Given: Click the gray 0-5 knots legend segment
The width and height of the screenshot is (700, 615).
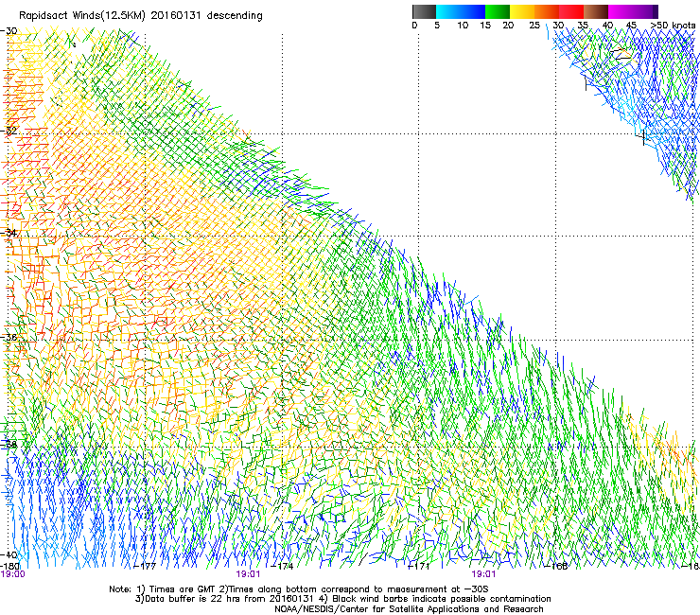Looking at the screenshot, I should 424,11.
